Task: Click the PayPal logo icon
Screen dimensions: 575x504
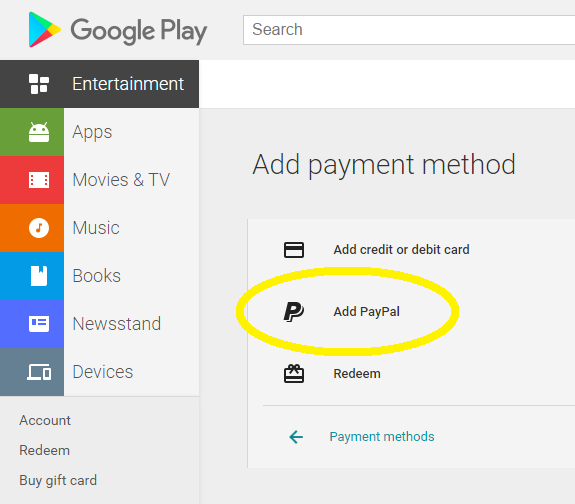Action: coord(293,312)
